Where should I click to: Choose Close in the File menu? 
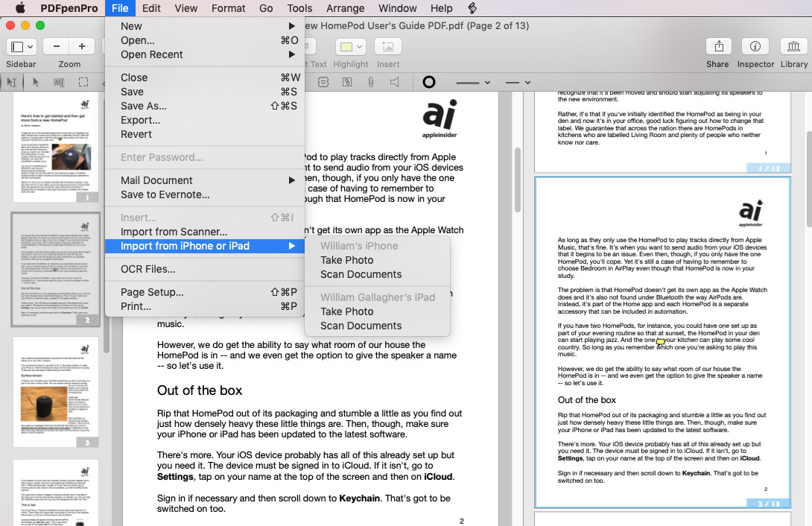coord(205,77)
